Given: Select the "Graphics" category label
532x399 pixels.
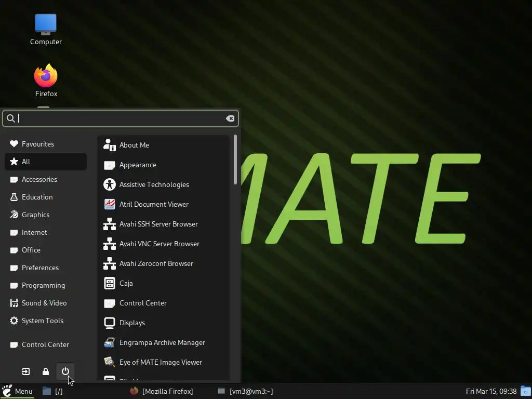Looking at the screenshot, I should 36,215.
